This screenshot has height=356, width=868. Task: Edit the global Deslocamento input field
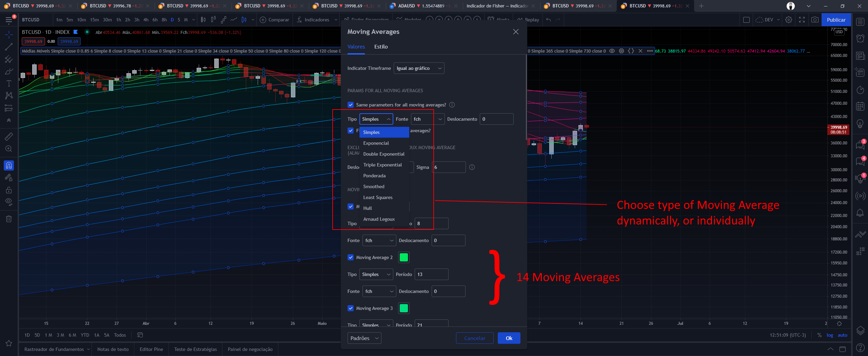point(496,119)
